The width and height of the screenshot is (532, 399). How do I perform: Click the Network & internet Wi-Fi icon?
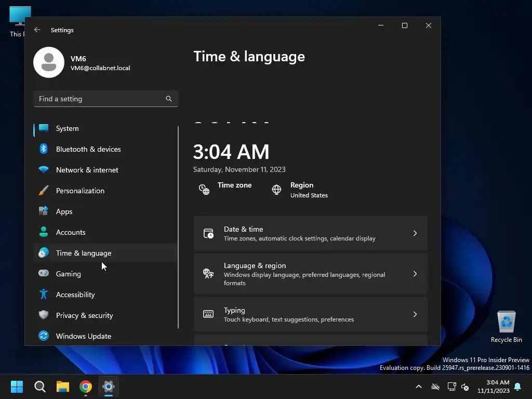click(44, 169)
